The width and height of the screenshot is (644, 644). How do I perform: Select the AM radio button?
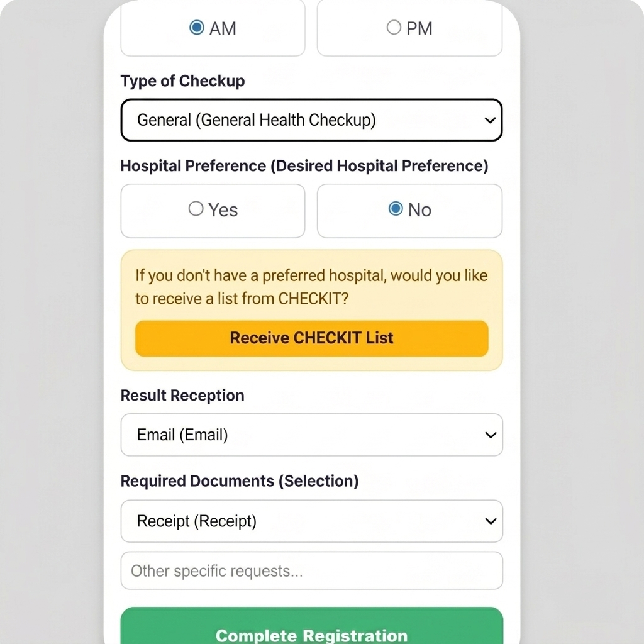tap(197, 28)
